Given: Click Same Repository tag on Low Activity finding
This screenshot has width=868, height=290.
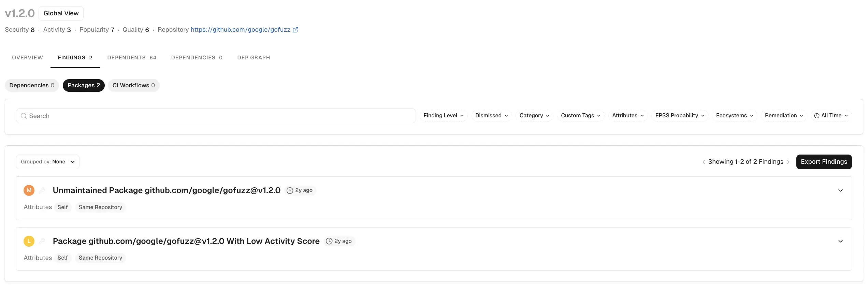Looking at the screenshot, I should (x=100, y=258).
